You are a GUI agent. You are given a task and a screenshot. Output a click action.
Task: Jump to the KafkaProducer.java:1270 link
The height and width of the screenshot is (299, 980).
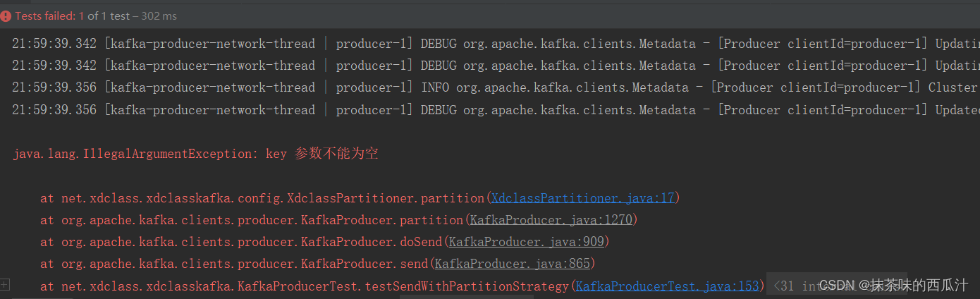click(551, 220)
